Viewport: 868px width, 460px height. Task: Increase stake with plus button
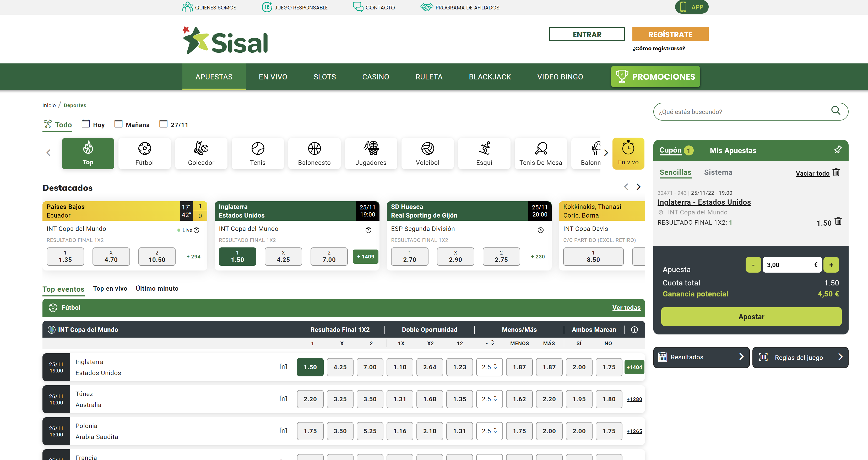[831, 265]
